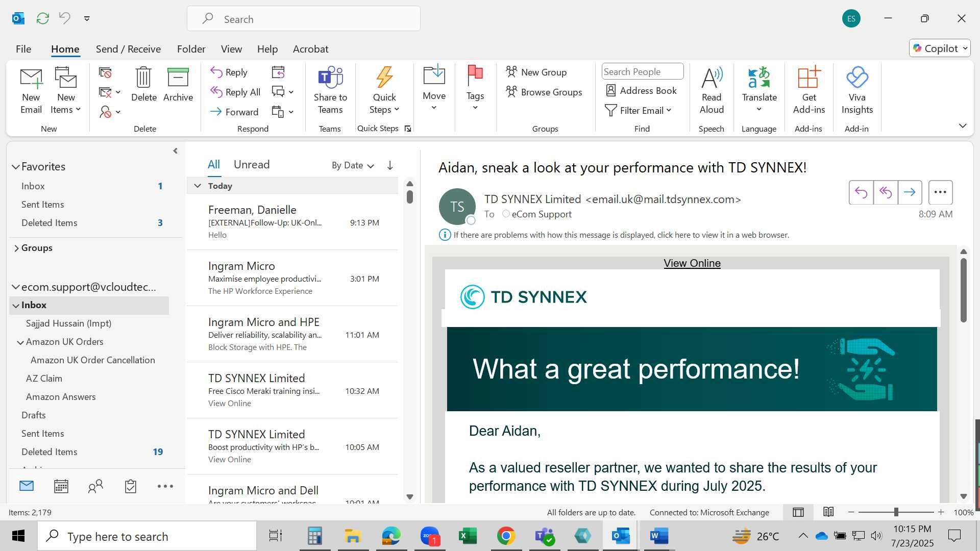Open the View tab
The width and height of the screenshot is (980, 551).
pyautogui.click(x=231, y=49)
